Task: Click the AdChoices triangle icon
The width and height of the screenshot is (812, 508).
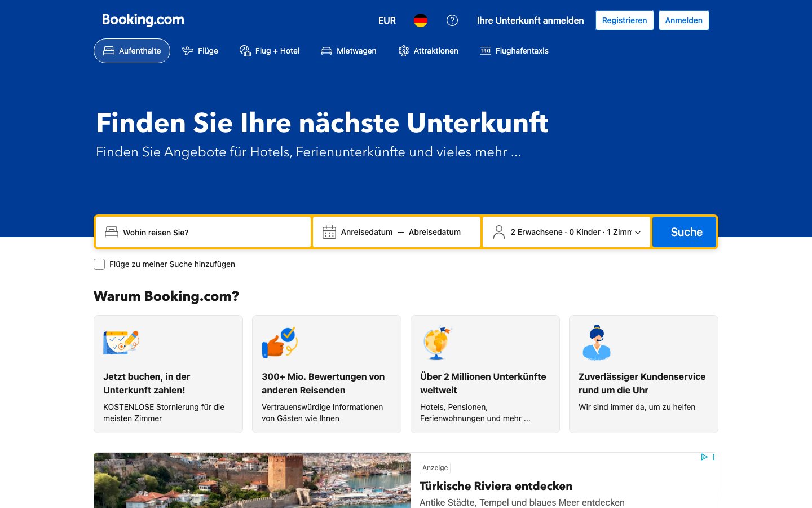Action: click(x=704, y=457)
